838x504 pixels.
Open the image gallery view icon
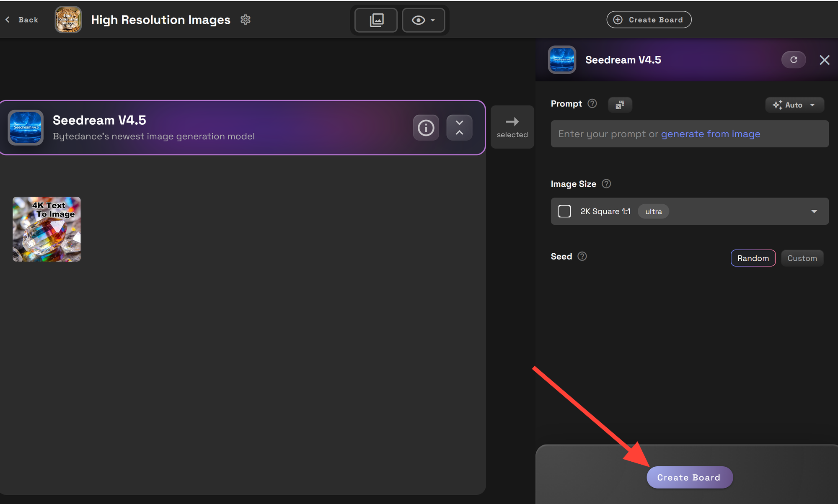coord(376,20)
